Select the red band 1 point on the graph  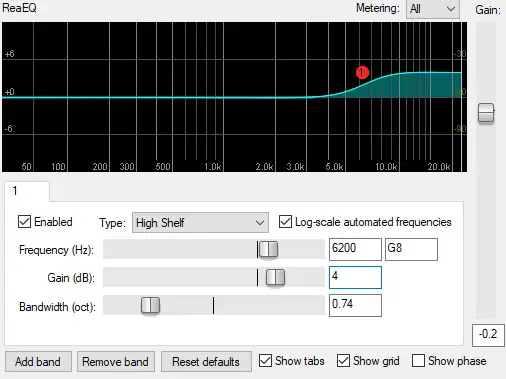pyautogui.click(x=362, y=72)
